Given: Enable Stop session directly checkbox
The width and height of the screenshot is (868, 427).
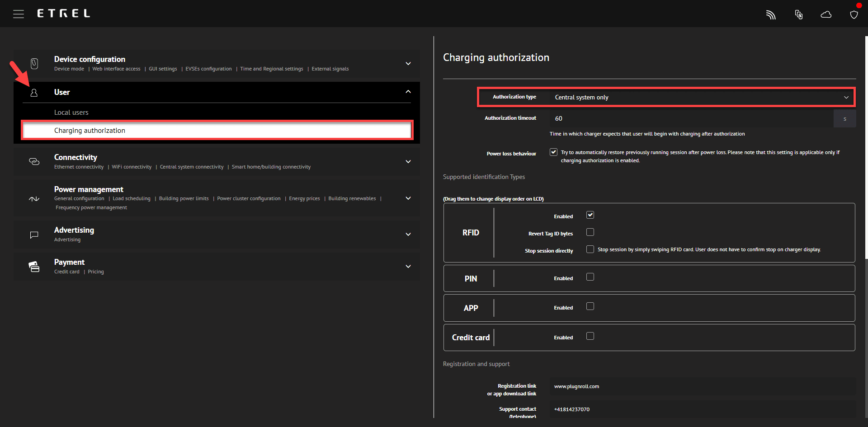Looking at the screenshot, I should 590,249.
